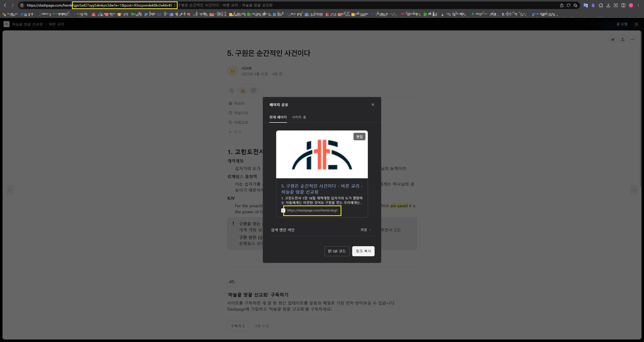Open the post statistics bar chart icon

click(613, 39)
